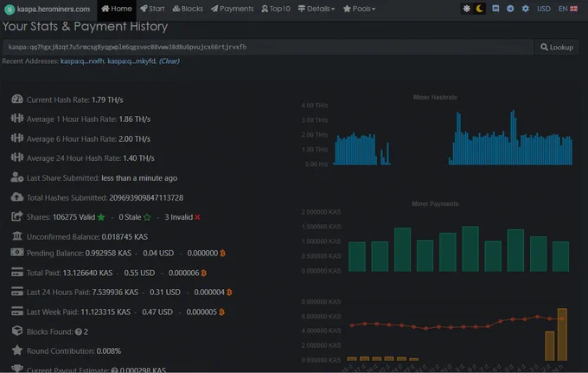This screenshot has height=373, width=588.
Task: Click the kaspa.herominers.com logo icon
Action: click(10, 9)
